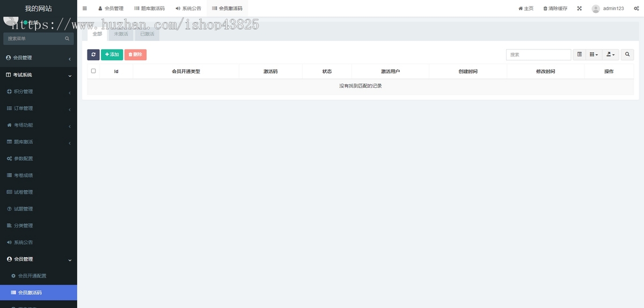The height and width of the screenshot is (308, 644).
Task: Click the 激活码 column header
Action: click(x=270, y=71)
